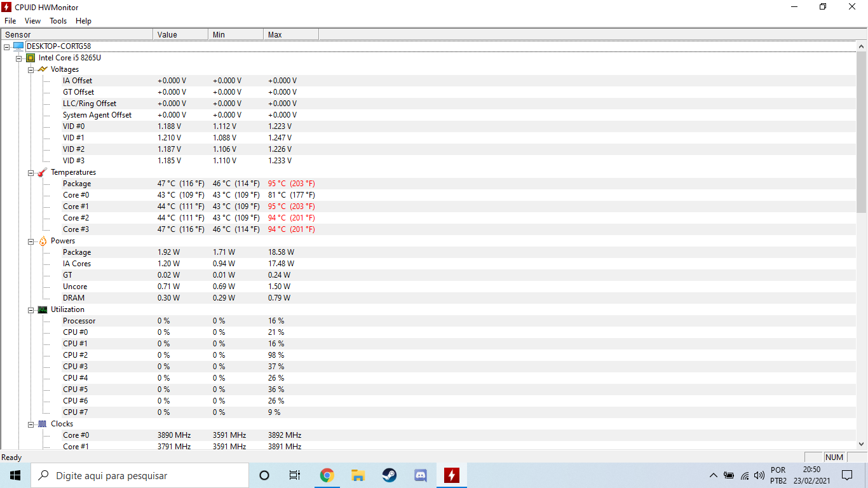Screen dimensions: 868x488
Task: Open File Explorer from taskbar
Action: click(x=358, y=475)
